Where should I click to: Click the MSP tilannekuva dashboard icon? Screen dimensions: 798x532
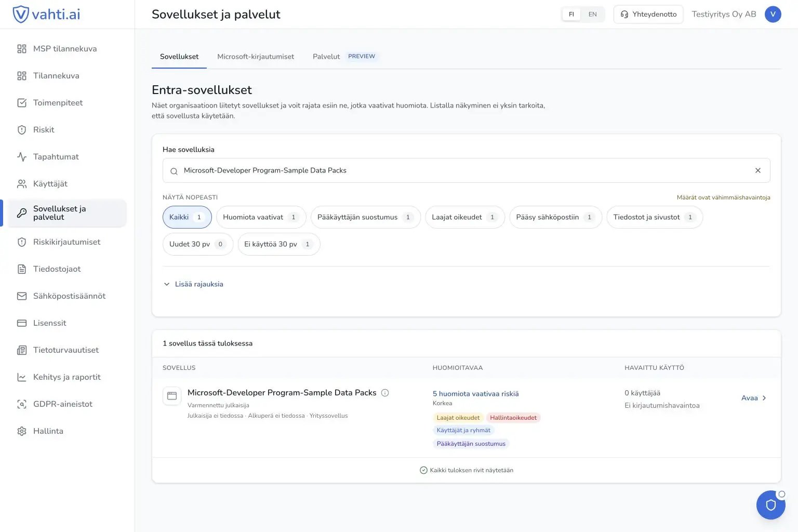coord(22,49)
